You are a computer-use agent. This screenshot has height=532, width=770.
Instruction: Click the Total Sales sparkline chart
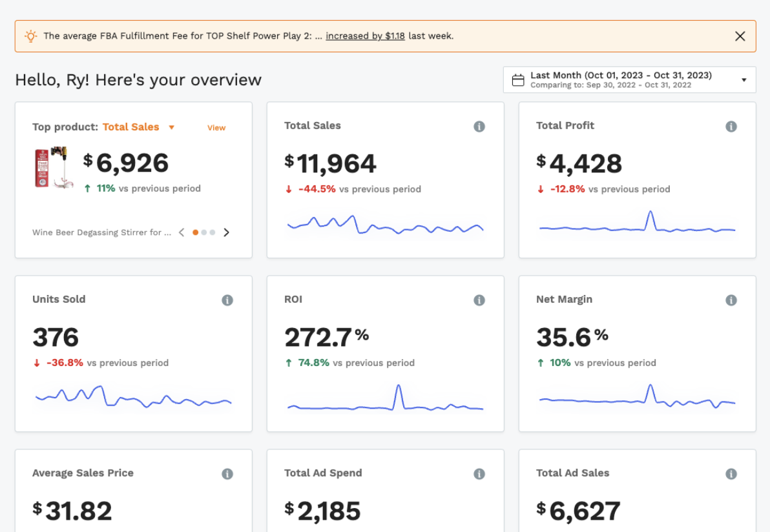386,225
